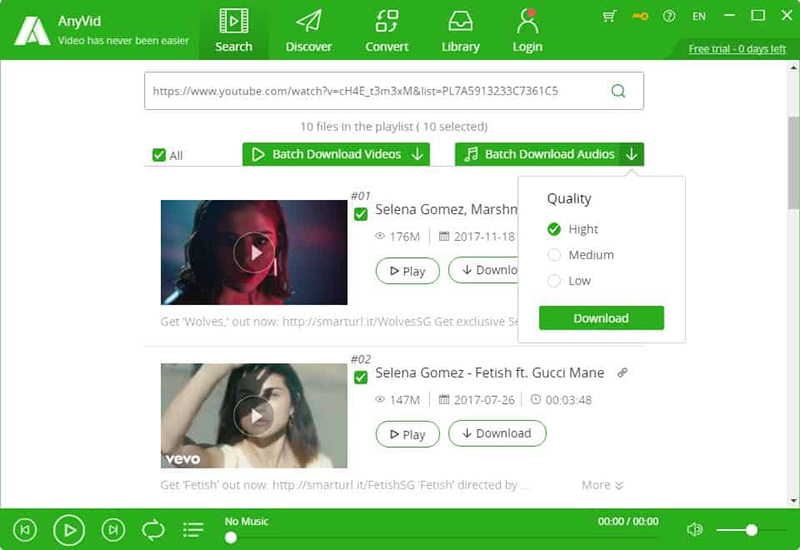Open the help question mark icon
This screenshot has height=550, width=800.
tap(669, 16)
